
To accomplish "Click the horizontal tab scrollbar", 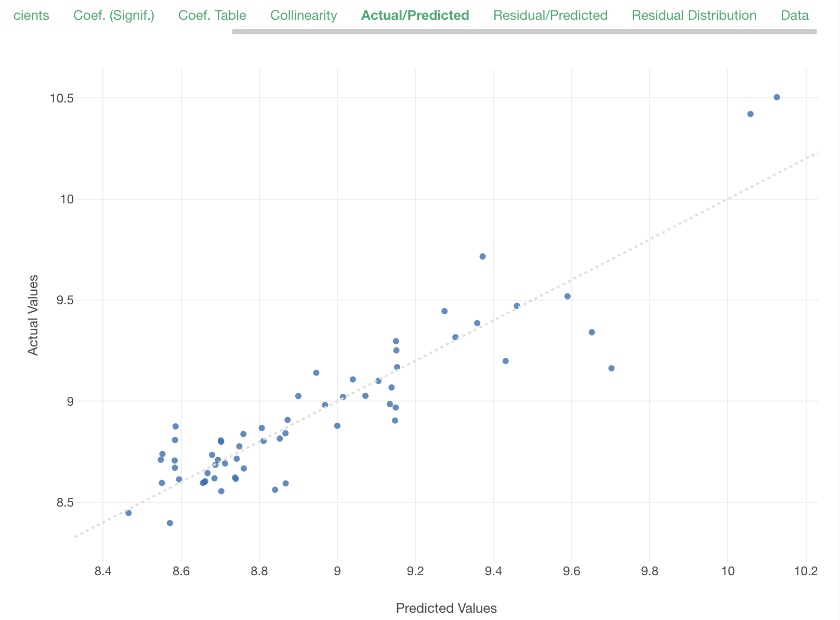I will (524, 32).
